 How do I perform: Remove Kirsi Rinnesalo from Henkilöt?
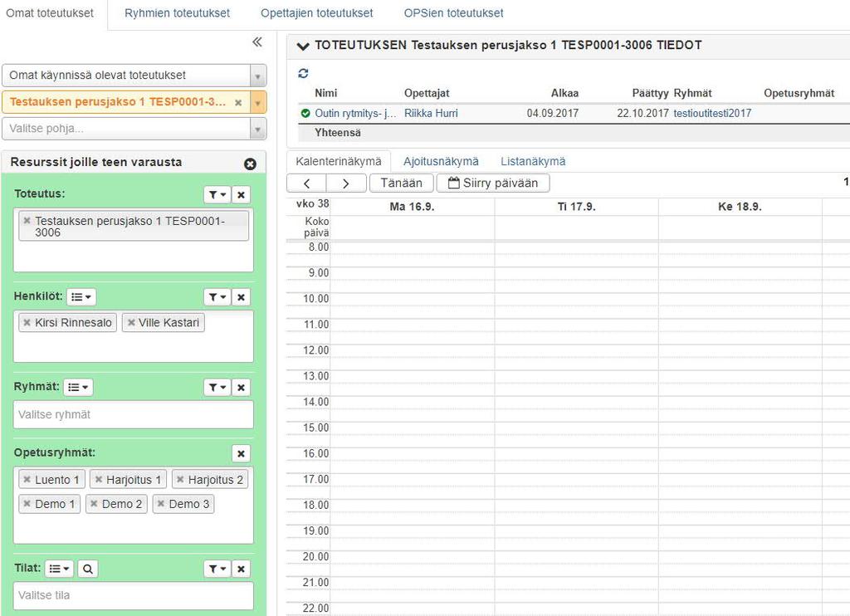(27, 323)
